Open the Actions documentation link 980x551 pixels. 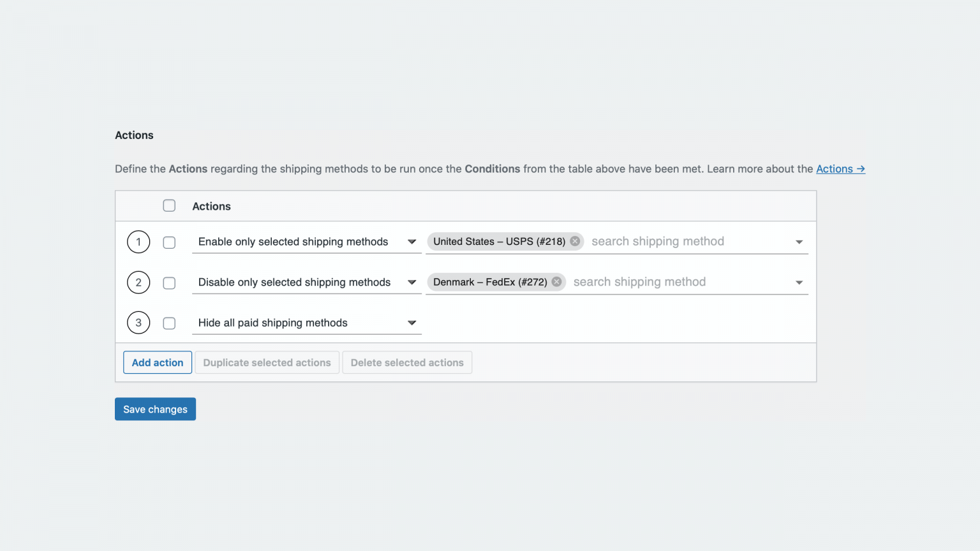pos(840,168)
